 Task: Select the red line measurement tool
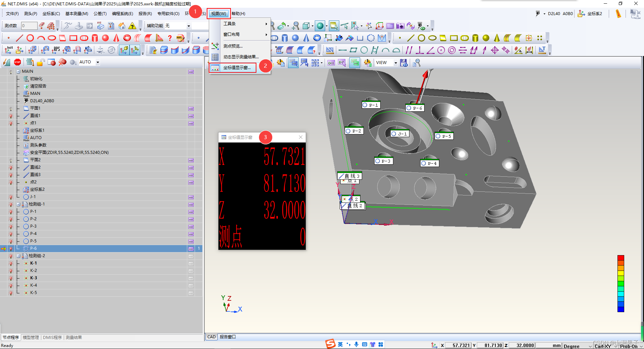[19, 38]
